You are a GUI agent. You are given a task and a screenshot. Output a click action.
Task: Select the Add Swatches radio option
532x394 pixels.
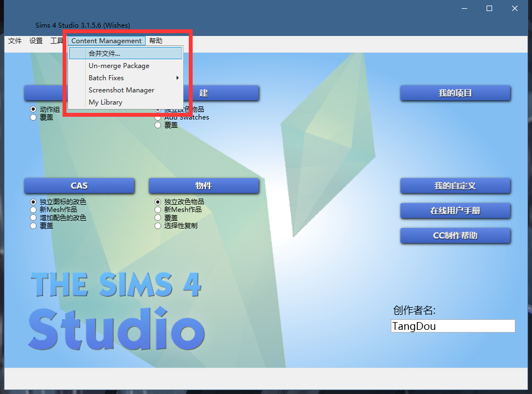point(158,117)
